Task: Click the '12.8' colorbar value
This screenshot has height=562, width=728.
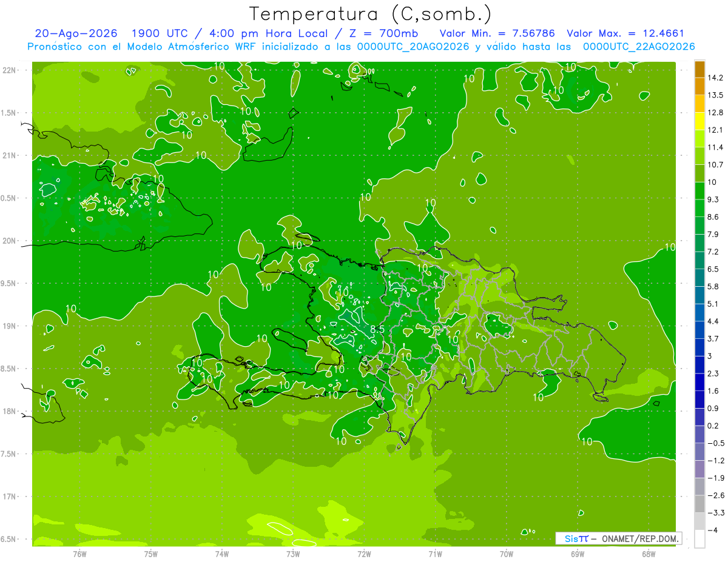Action: tap(715, 112)
